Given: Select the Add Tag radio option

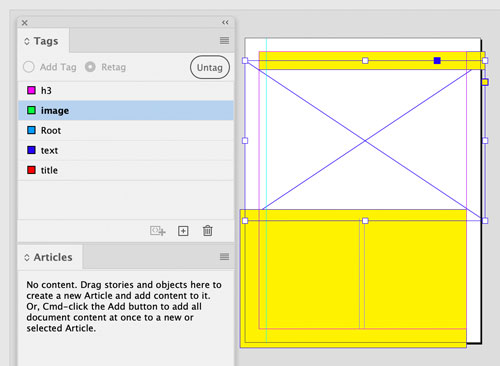Looking at the screenshot, I should coord(29,67).
